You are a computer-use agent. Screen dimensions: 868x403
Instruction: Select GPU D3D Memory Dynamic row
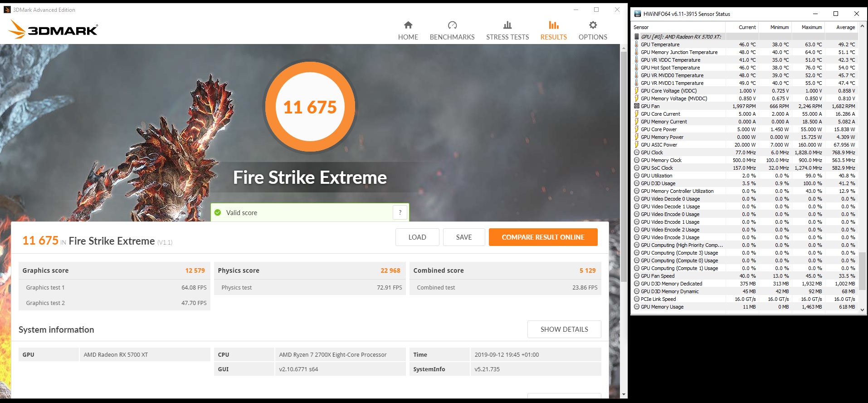pos(745,291)
